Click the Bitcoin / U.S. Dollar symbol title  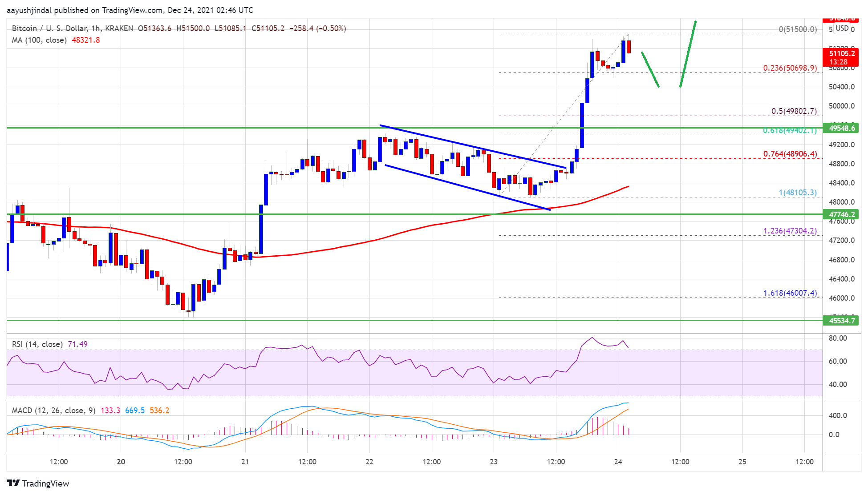[x=49, y=28]
